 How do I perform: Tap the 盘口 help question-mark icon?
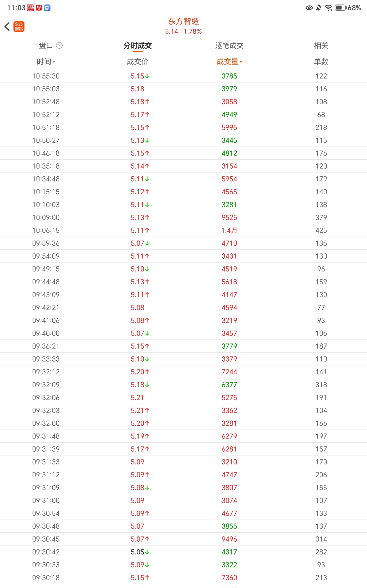[59, 45]
